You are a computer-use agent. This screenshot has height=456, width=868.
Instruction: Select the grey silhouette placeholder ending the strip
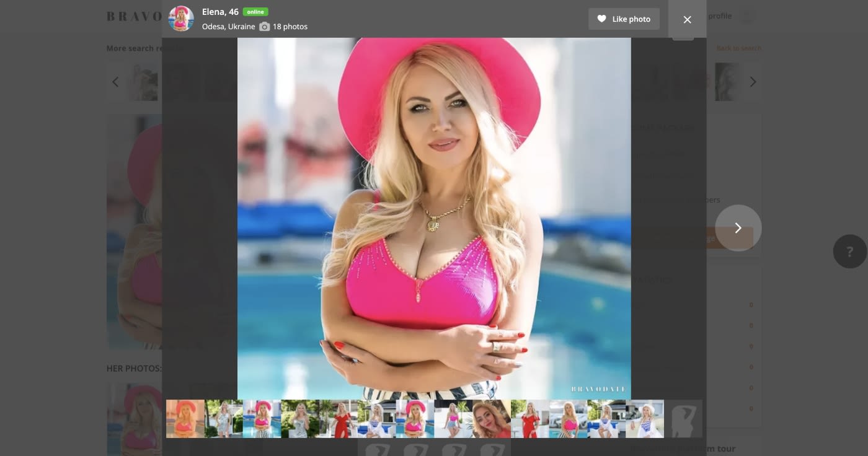(683, 419)
